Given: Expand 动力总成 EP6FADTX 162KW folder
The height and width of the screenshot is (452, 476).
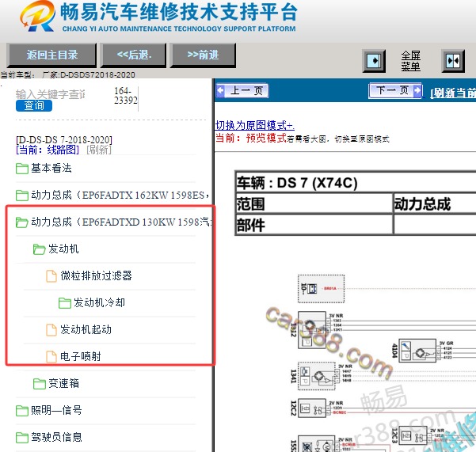Looking at the screenshot, I should (x=120, y=195).
